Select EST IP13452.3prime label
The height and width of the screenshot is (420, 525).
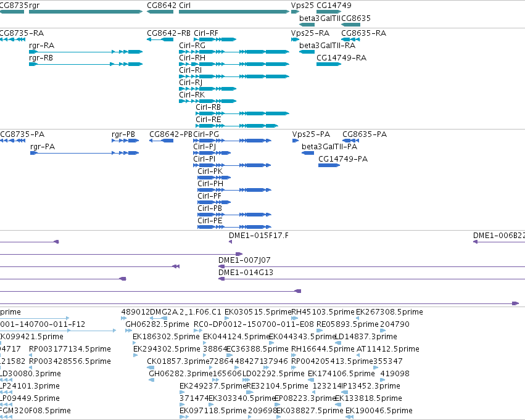[x=370, y=387]
